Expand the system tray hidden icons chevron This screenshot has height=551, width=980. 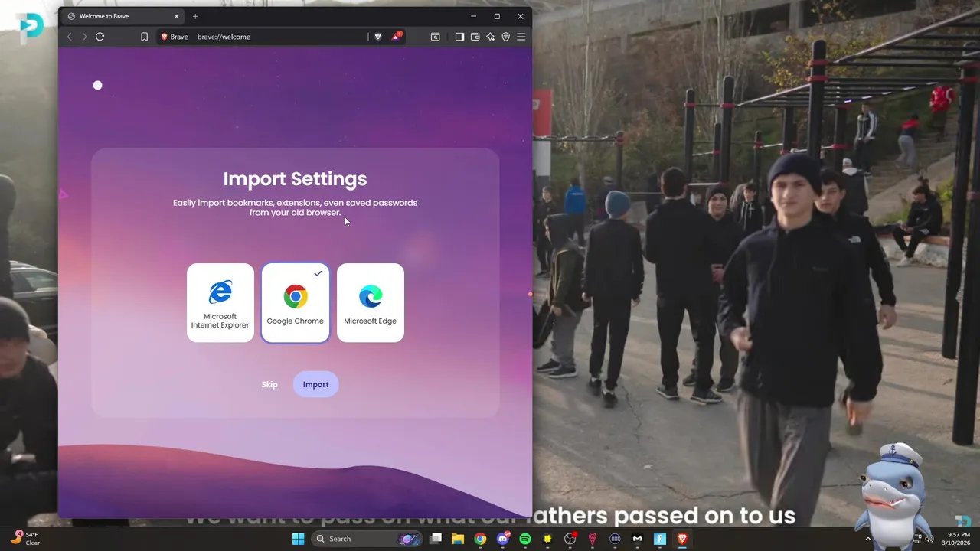868,539
